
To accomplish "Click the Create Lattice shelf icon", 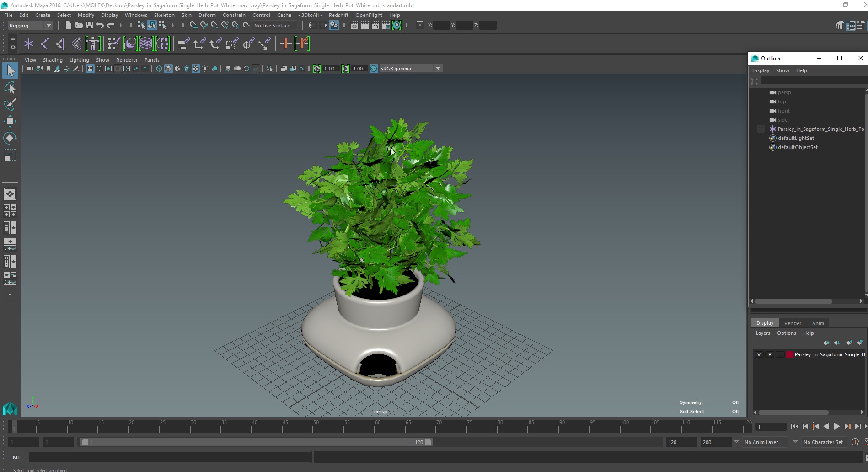I will coord(146,44).
